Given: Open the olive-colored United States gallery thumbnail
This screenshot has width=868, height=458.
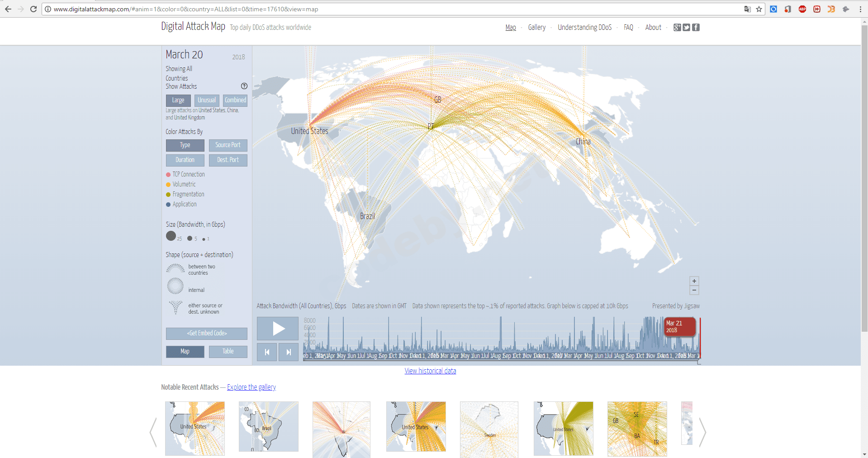Looking at the screenshot, I should point(563,428).
